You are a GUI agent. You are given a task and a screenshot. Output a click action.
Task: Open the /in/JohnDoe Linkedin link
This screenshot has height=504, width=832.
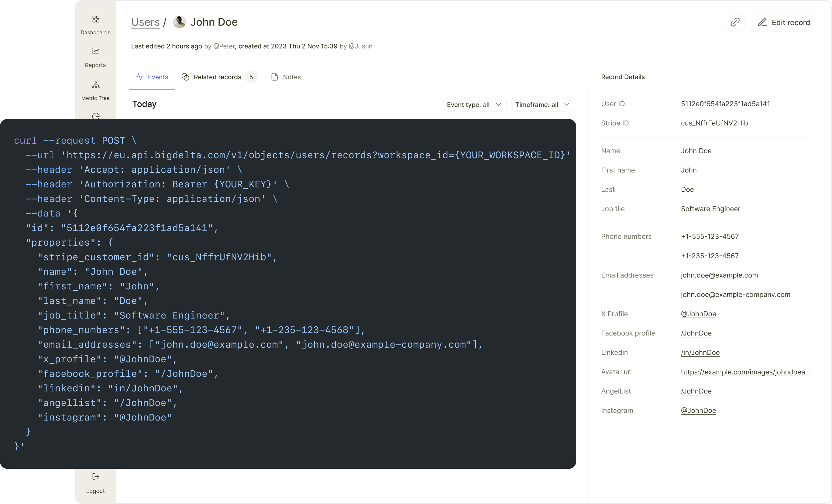pyautogui.click(x=700, y=352)
